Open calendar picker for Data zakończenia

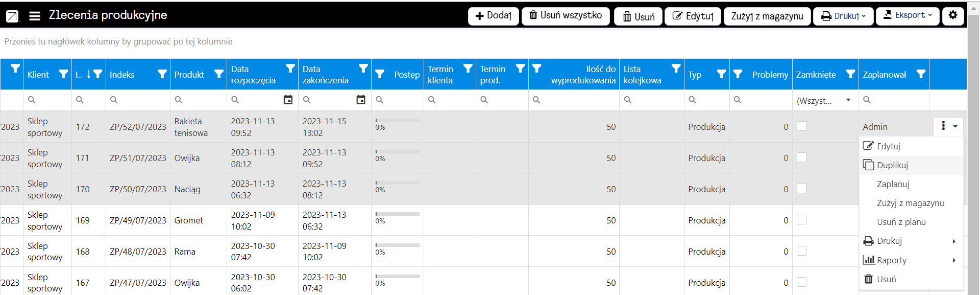pyautogui.click(x=361, y=100)
